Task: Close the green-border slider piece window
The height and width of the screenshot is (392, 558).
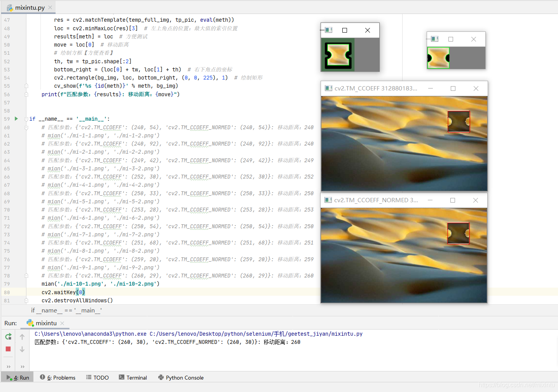Action: pyautogui.click(x=474, y=39)
